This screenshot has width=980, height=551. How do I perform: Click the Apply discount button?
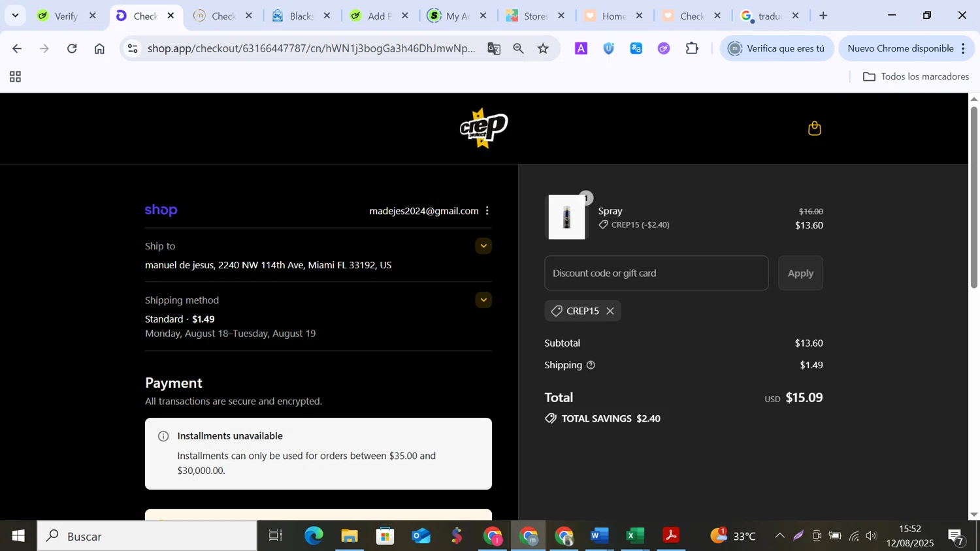[x=800, y=273]
